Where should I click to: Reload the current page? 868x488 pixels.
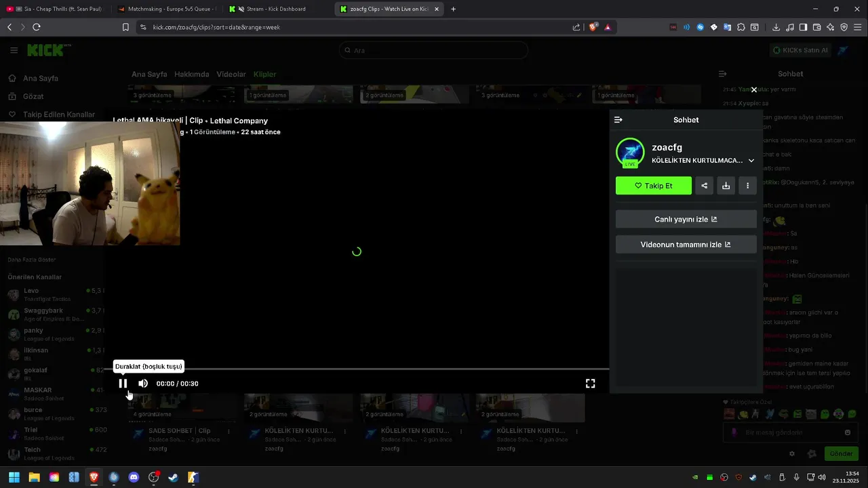(37, 27)
